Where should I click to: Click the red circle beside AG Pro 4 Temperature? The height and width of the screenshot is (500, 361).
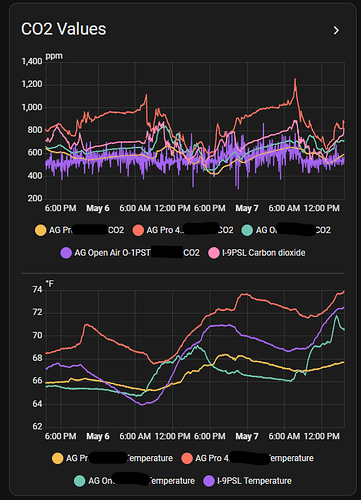[187, 458]
